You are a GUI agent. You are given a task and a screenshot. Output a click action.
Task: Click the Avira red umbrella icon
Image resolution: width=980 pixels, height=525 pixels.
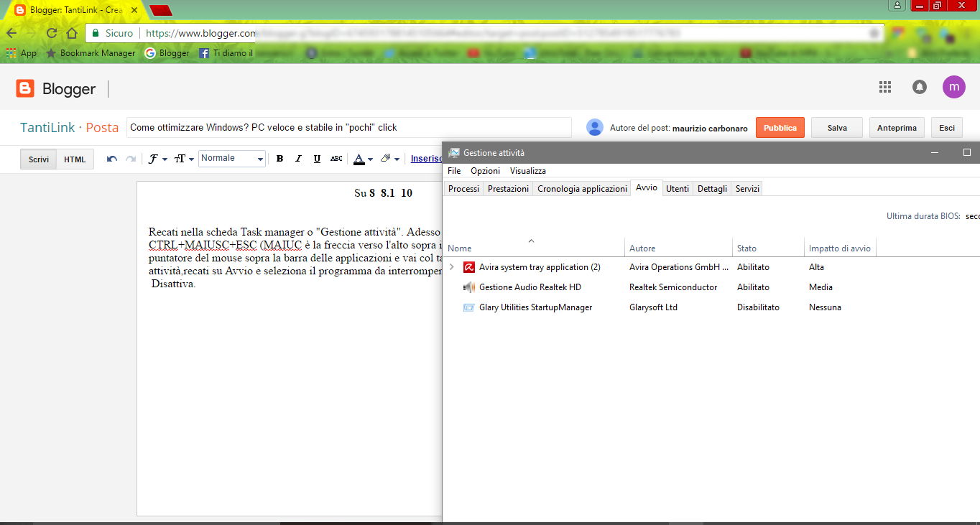pyautogui.click(x=469, y=267)
